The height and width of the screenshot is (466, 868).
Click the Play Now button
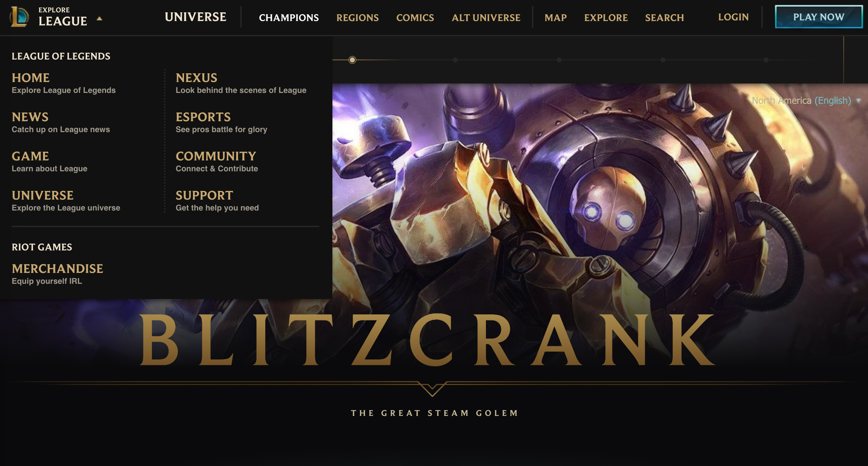(819, 17)
